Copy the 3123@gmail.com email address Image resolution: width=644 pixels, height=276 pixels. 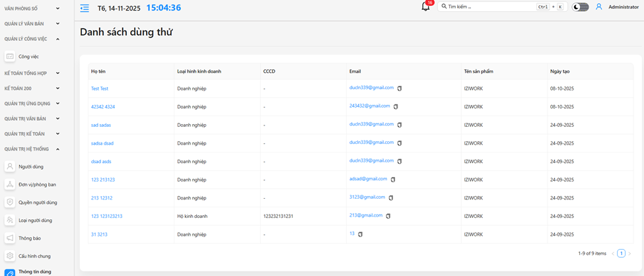(391, 198)
